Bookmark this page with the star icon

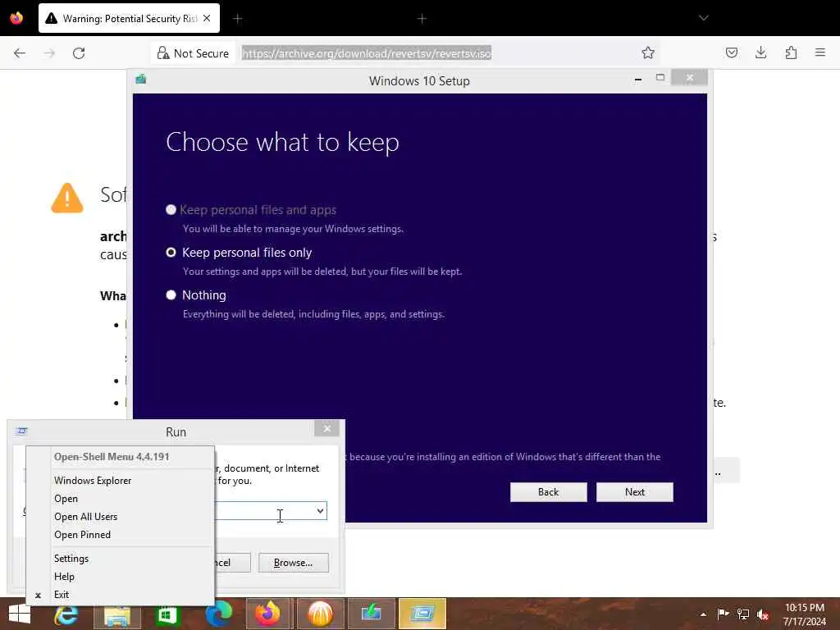[x=648, y=52]
